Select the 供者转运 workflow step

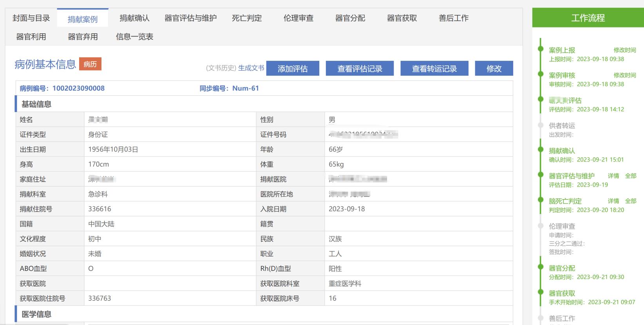(x=562, y=126)
